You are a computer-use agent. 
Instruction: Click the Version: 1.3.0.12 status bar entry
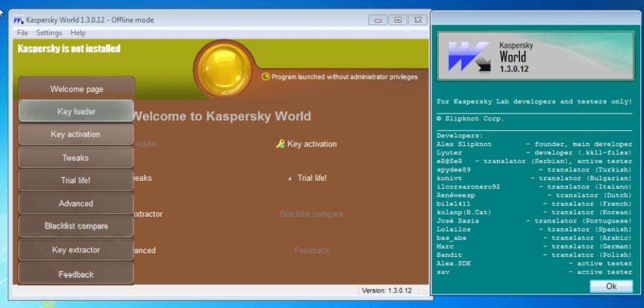click(387, 290)
